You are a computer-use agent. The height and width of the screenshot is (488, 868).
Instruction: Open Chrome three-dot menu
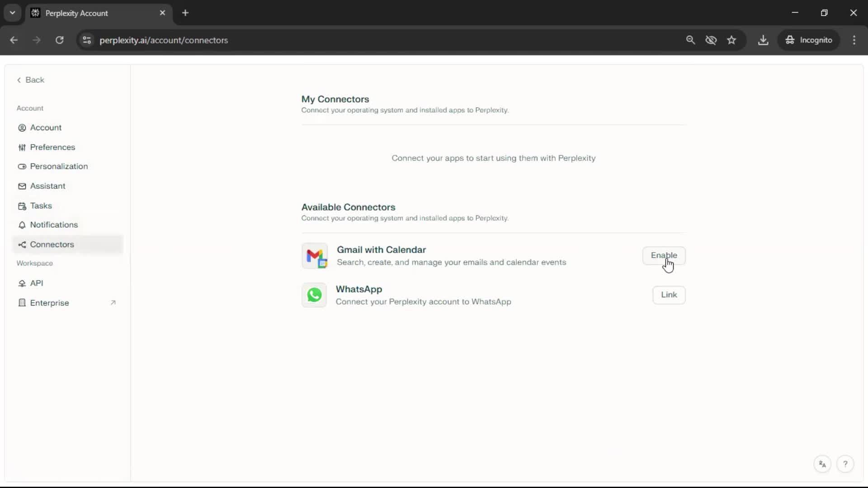[x=854, y=40]
